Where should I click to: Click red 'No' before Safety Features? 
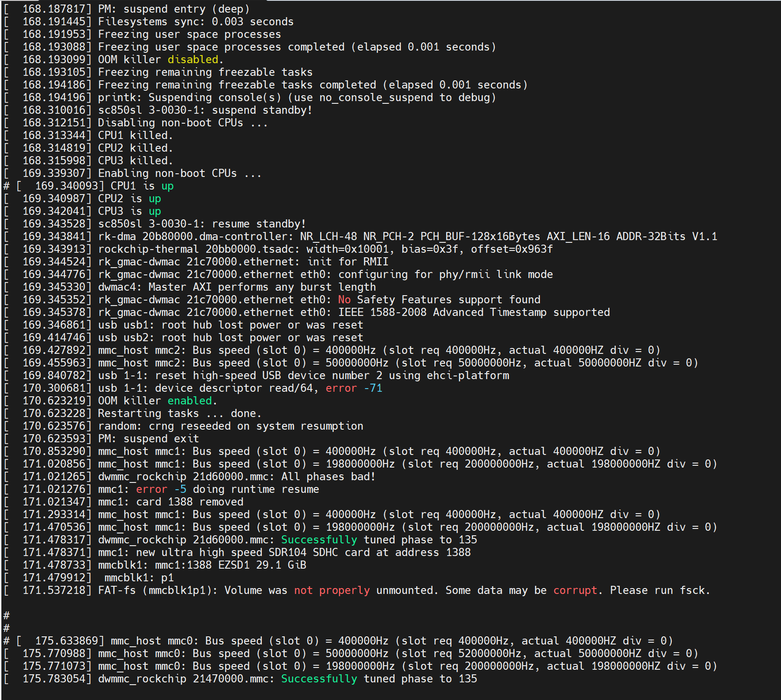(x=344, y=300)
